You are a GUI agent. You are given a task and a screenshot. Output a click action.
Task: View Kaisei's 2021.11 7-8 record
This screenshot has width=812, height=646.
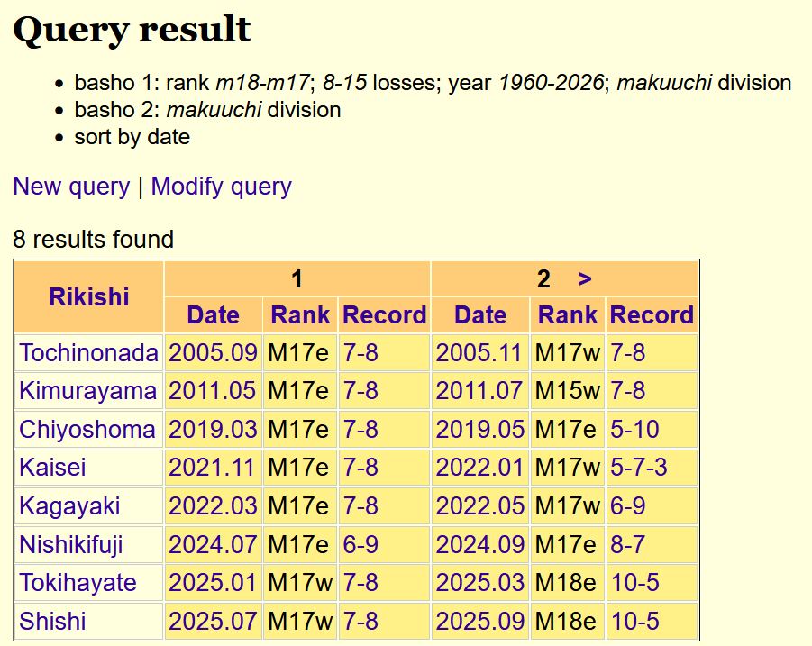click(360, 468)
